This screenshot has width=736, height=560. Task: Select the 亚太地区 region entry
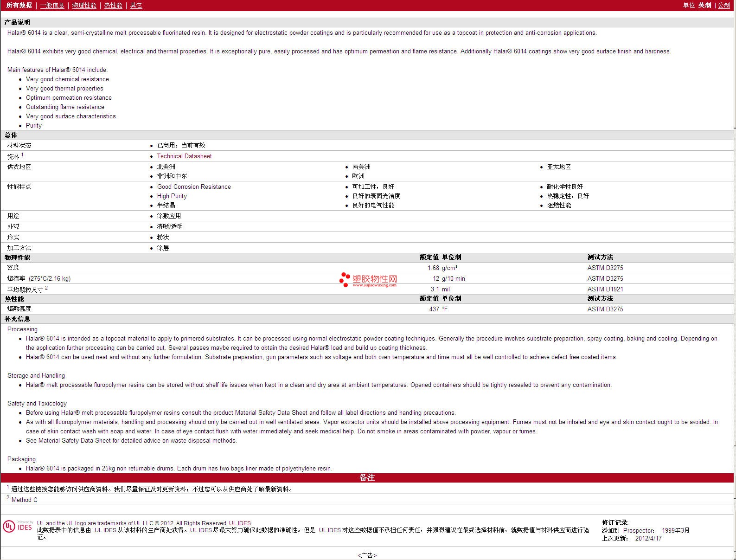[x=559, y=167]
